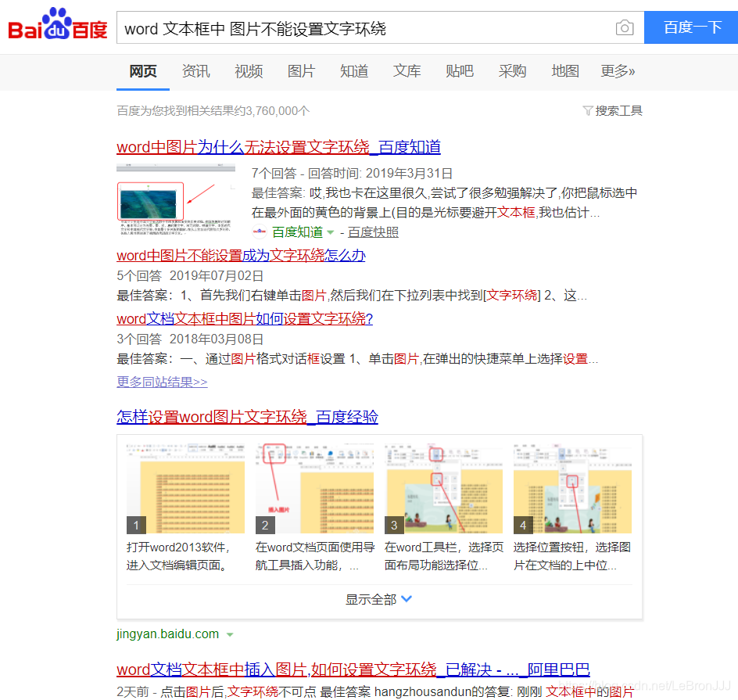Viewport: 738px width, 700px height.
Task: Click text 3个回答 2018年03月08日
Action: click(x=190, y=339)
